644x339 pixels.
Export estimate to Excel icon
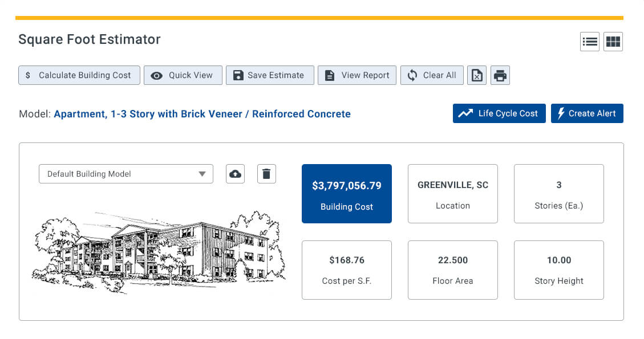477,75
